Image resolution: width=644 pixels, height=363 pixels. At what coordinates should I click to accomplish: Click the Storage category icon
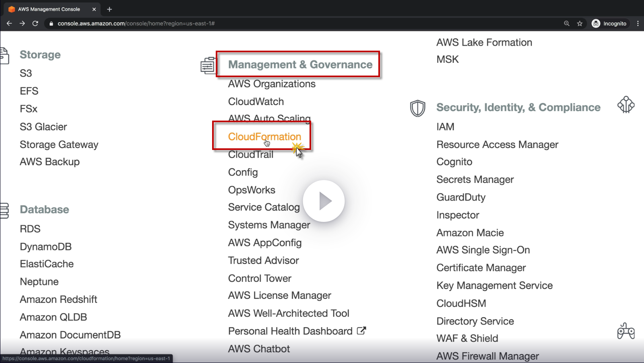pyautogui.click(x=4, y=55)
